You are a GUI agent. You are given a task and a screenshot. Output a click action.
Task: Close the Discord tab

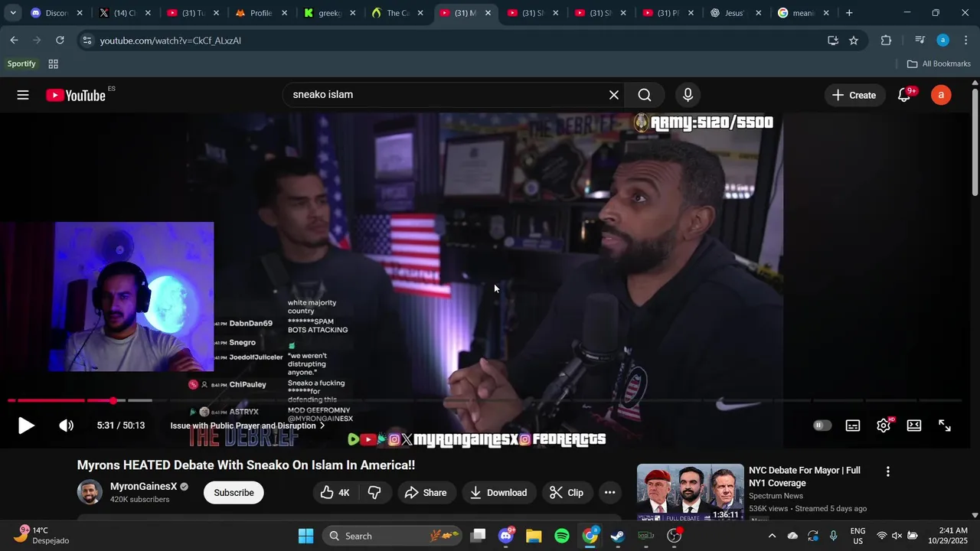pyautogui.click(x=80, y=13)
